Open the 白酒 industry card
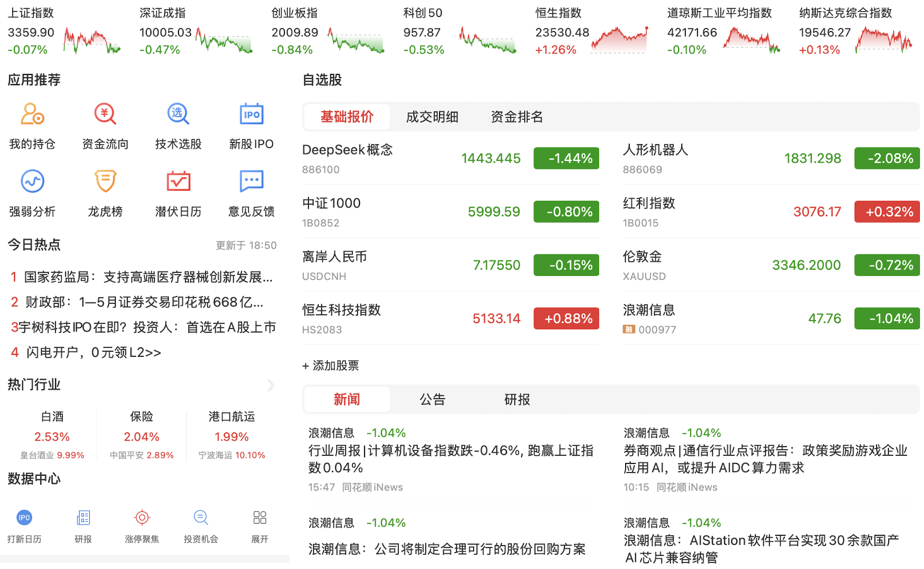This screenshot has width=924, height=569. point(52,435)
